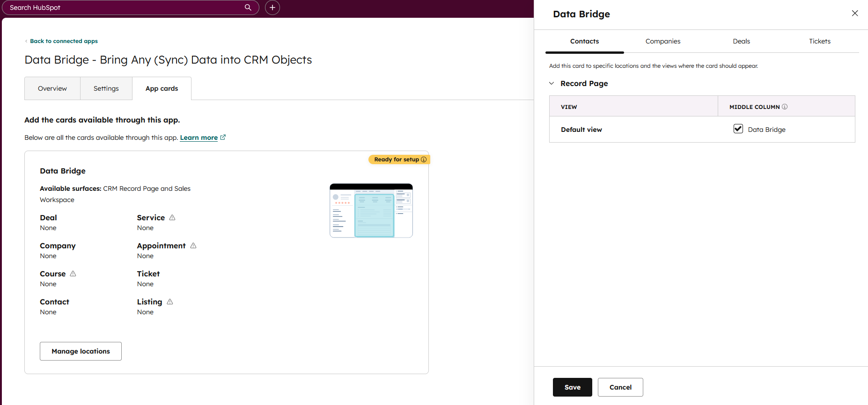The width and height of the screenshot is (868, 405).
Task: Open the Settings tab
Action: coord(106,88)
